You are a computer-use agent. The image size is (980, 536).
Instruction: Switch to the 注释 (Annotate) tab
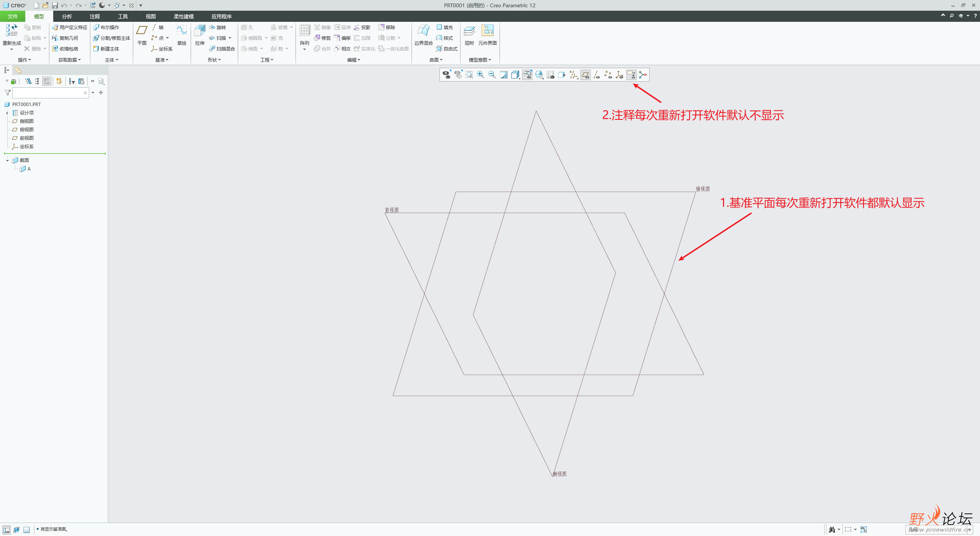click(95, 16)
